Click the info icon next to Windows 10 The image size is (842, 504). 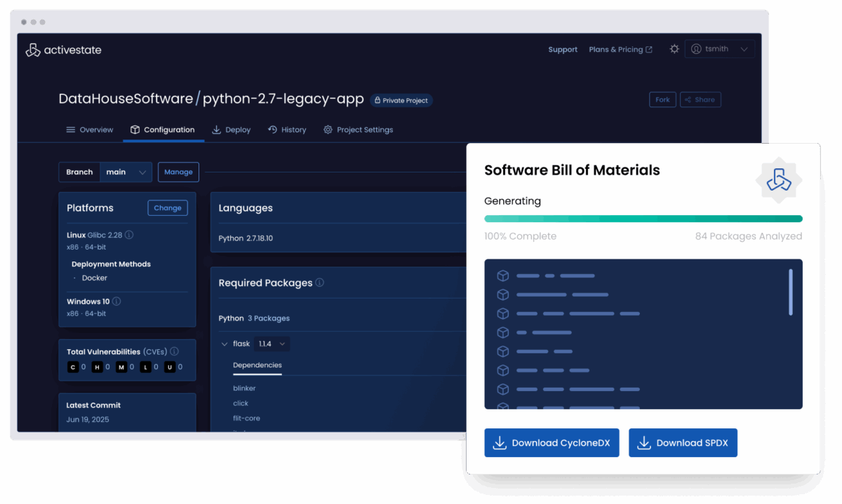click(x=116, y=301)
